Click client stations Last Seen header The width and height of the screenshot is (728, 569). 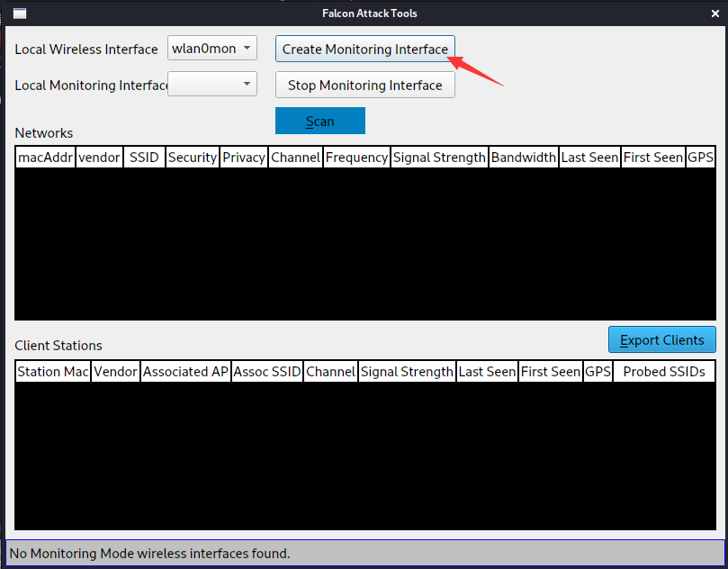[x=487, y=372]
